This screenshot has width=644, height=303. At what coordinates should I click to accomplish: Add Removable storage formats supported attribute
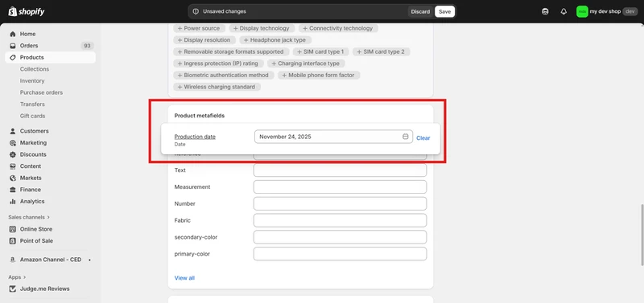coord(231,51)
